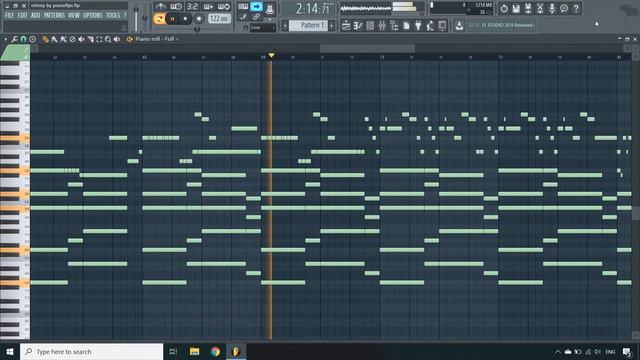
Task: Toggle loop recording
Action: pyautogui.click(x=224, y=7)
